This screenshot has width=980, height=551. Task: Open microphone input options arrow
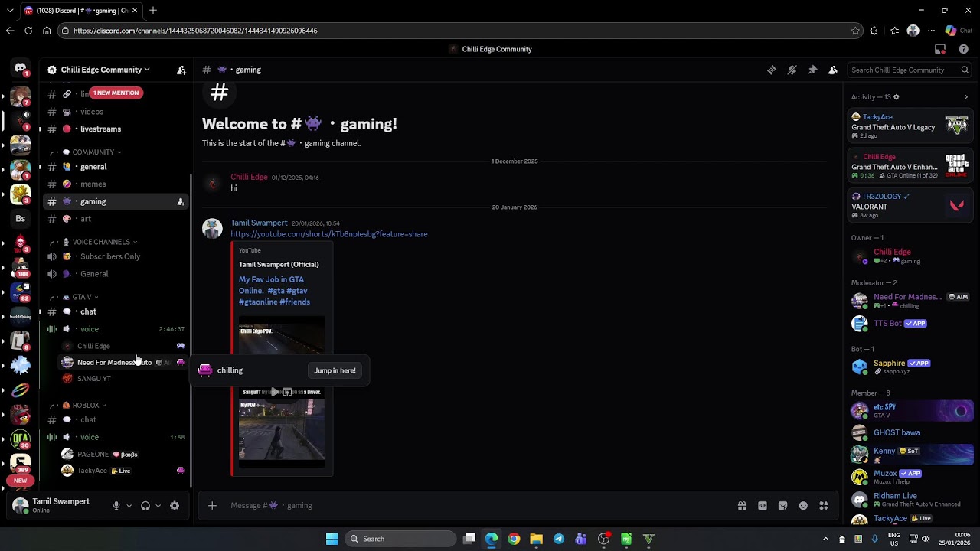coord(129,505)
